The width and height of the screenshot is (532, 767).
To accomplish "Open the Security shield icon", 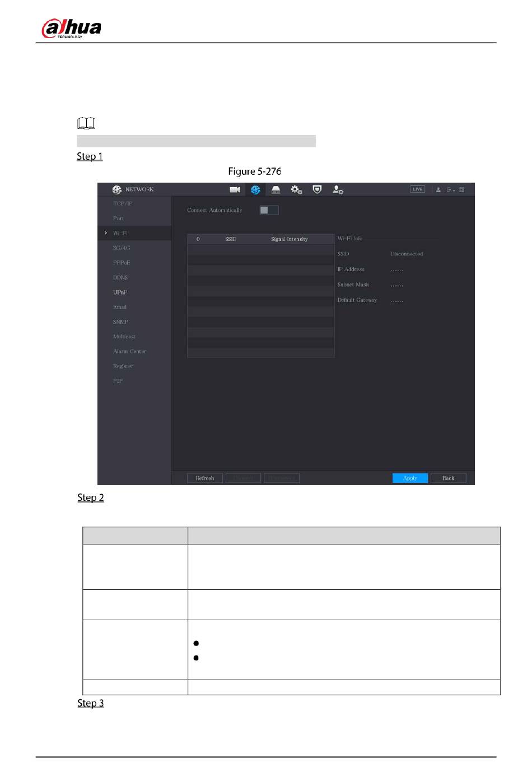I will pyautogui.click(x=317, y=190).
